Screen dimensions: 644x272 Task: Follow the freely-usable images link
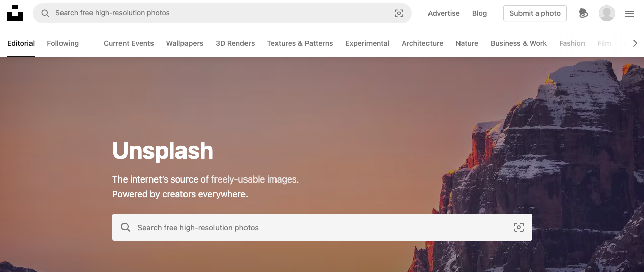[254, 179]
